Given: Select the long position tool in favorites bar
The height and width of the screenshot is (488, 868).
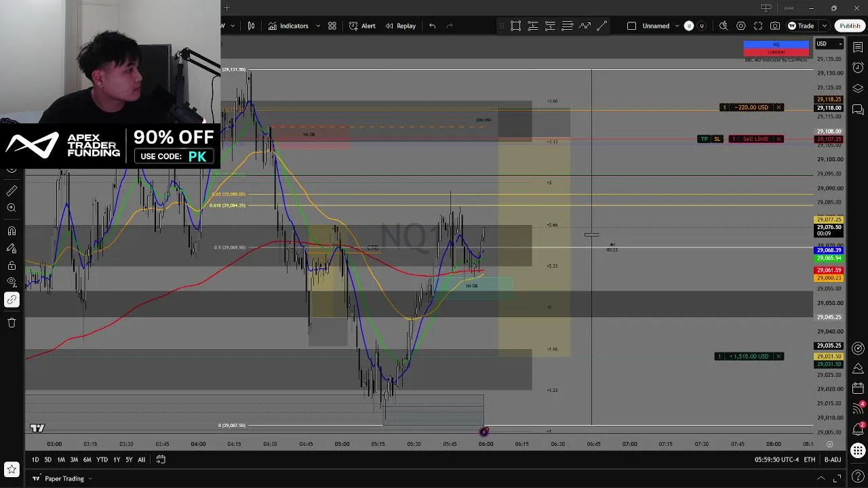Looking at the screenshot, I should pyautogui.click(x=533, y=26).
